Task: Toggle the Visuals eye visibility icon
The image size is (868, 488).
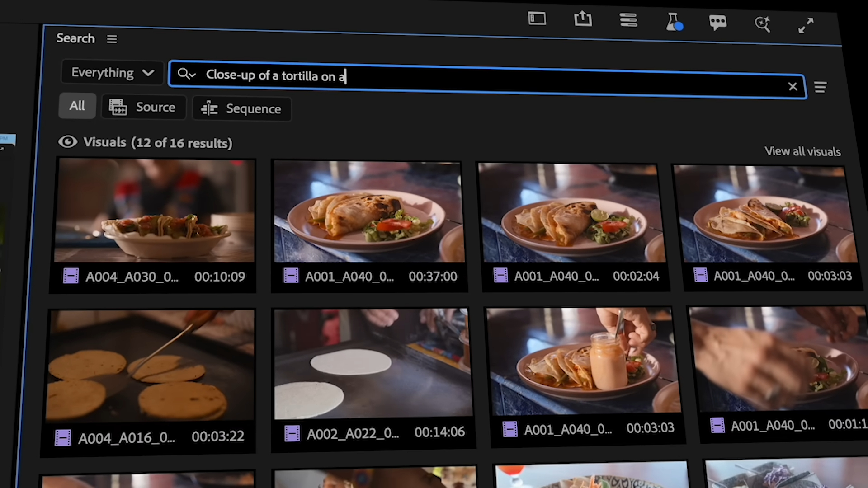Action: tap(68, 142)
